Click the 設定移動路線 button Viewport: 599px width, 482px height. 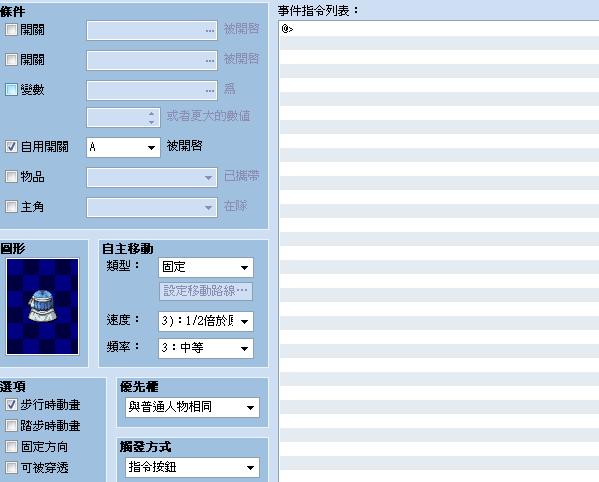click(206, 291)
